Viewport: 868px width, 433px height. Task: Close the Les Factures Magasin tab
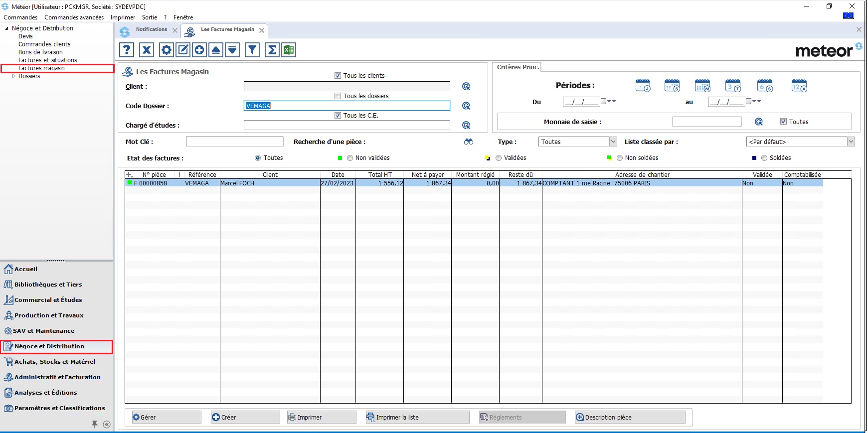[262, 30]
